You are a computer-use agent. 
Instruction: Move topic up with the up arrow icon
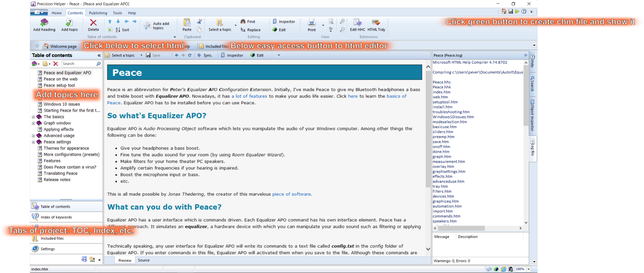pyautogui.click(x=110, y=21)
